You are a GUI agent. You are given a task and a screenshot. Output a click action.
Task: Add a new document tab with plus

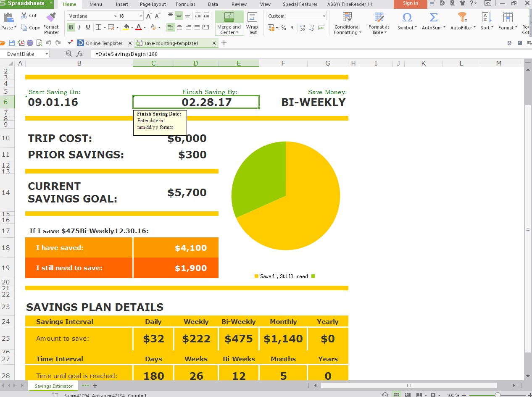coord(224,43)
